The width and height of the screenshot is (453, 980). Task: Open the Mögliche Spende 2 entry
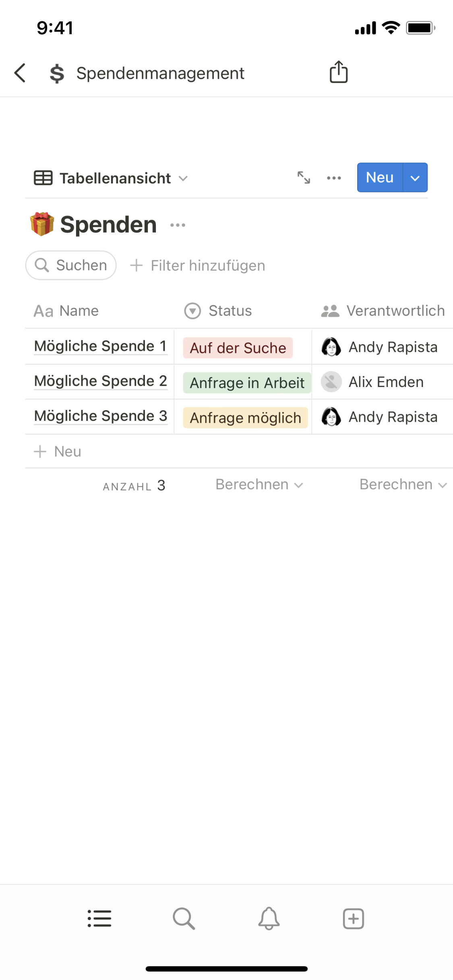coord(101,381)
